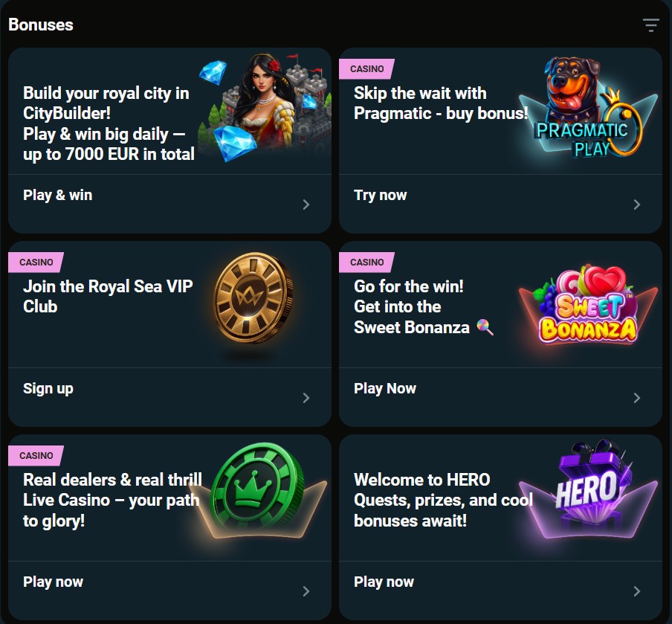Click the Sweet Bonanza logo image
The height and width of the screenshot is (624, 672).
(588, 306)
